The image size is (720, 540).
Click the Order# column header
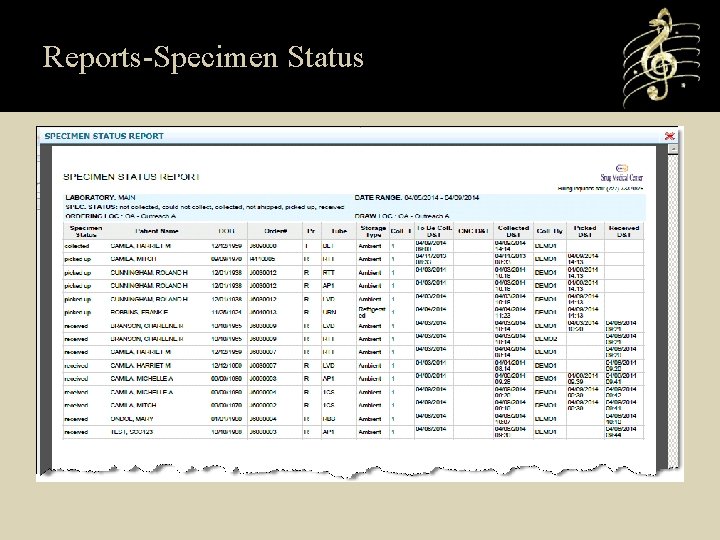click(276, 231)
